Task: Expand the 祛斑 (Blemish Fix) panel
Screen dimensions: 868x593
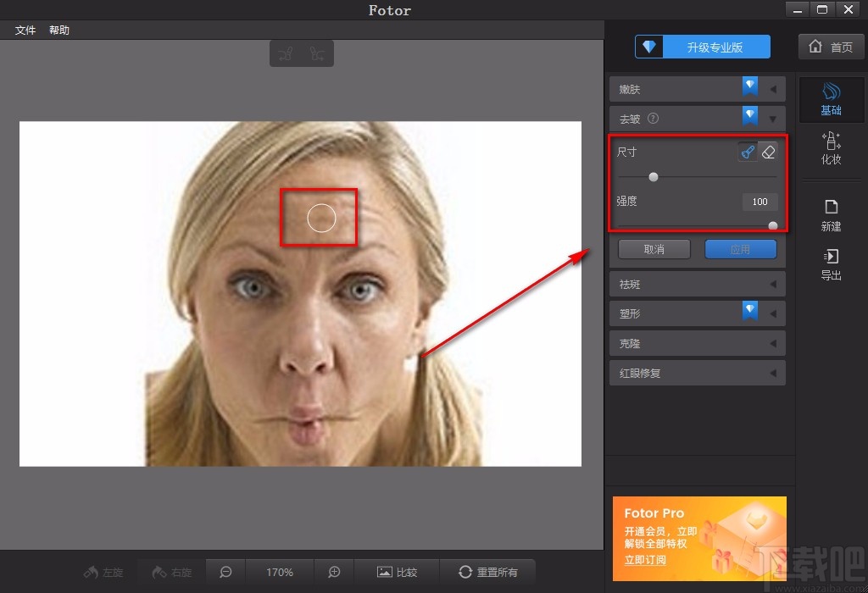Action: [697, 284]
